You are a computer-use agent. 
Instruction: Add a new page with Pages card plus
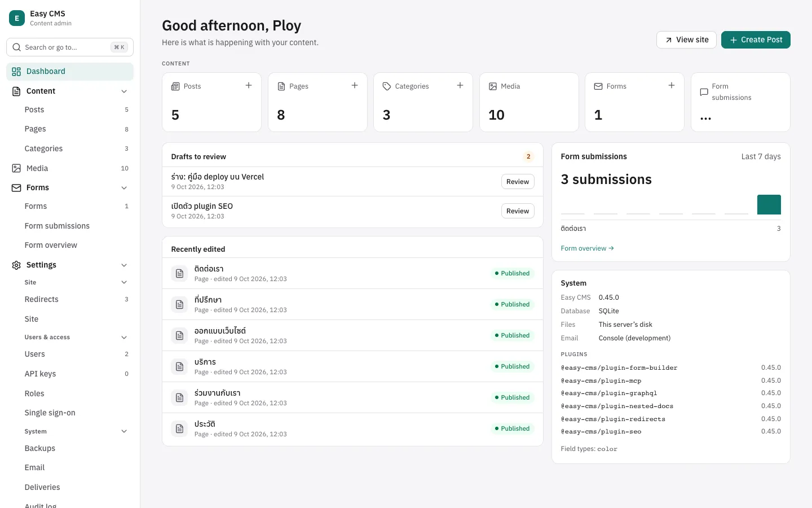(355, 85)
